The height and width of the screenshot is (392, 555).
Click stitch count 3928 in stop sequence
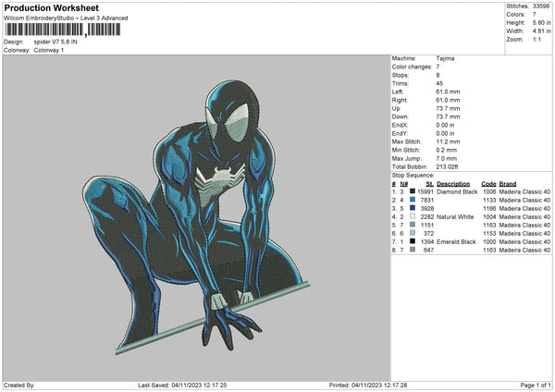[427, 208]
